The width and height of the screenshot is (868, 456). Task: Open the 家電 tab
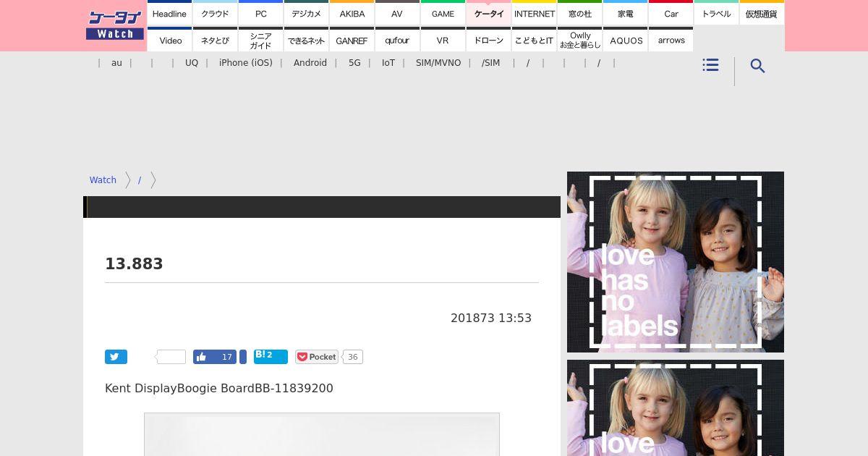[x=625, y=13]
